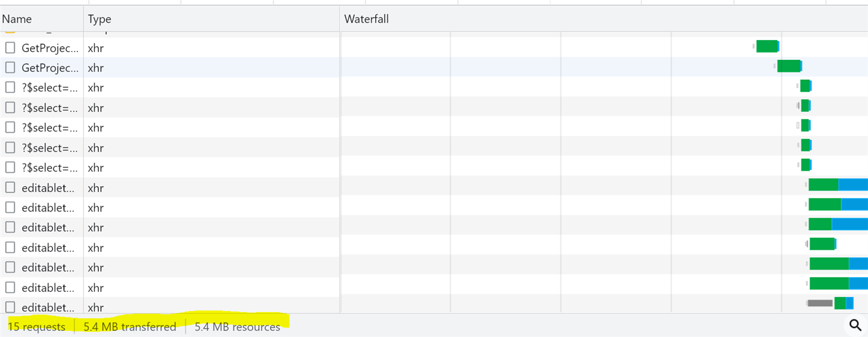868x337 pixels.
Task: Click the "5.4 MB resources" status text
Action: coord(237,327)
